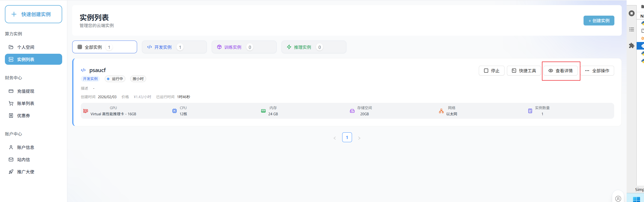Image resolution: width=644 pixels, height=202 pixels.
Task: Select 实例列表 in the sidebar
Action: point(34,59)
